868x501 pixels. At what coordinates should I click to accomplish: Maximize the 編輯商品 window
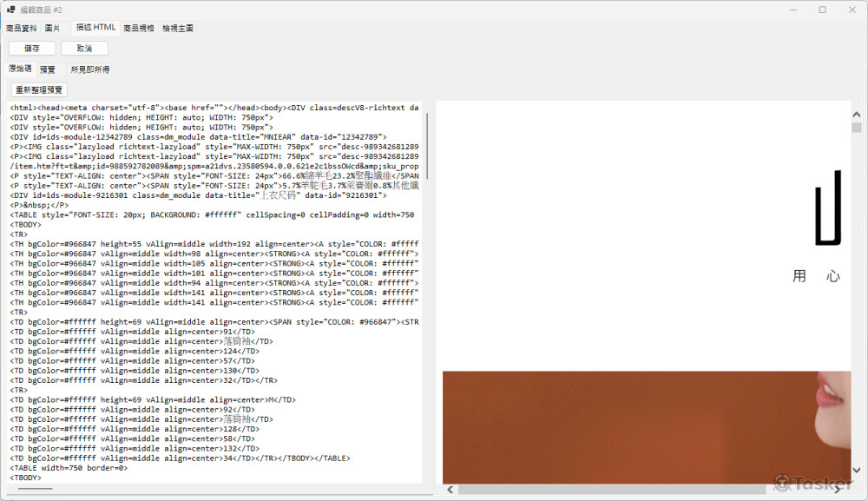(x=823, y=10)
